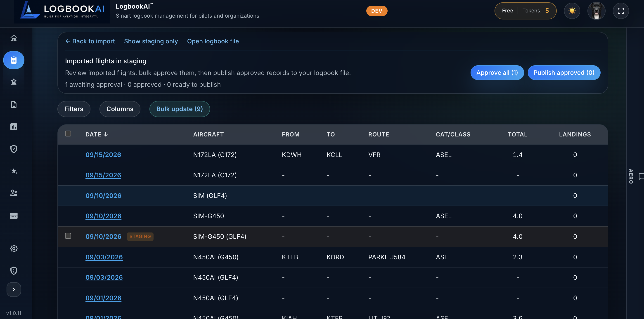Open 09/10/2026 staging flight date link
The height and width of the screenshot is (319, 644).
(x=103, y=237)
